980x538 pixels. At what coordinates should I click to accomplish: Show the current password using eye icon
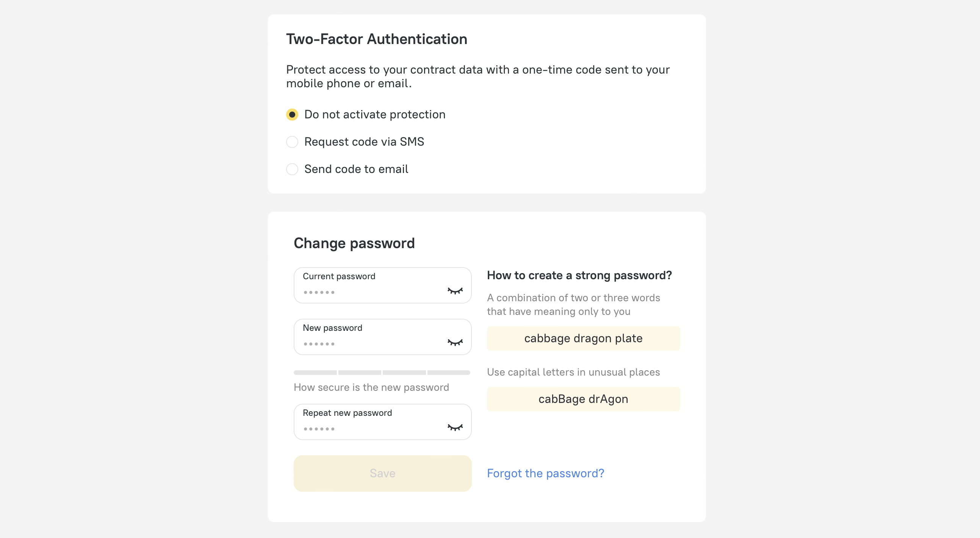tap(455, 291)
